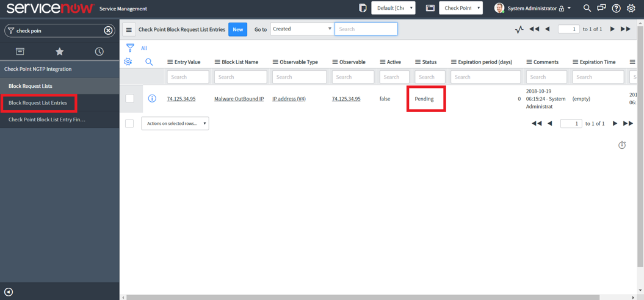Open Observable column 74.125.34.95 link
This screenshot has height=300, width=644.
346,99
